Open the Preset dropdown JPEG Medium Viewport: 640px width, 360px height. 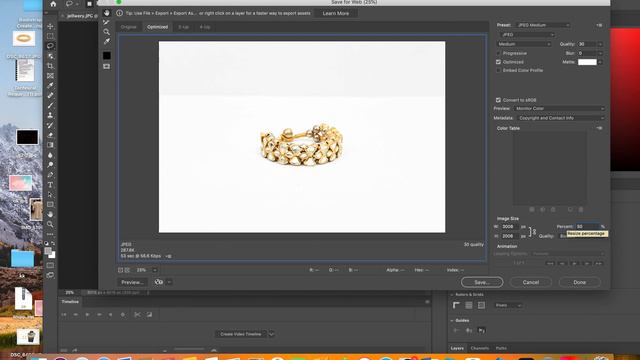[542, 25]
